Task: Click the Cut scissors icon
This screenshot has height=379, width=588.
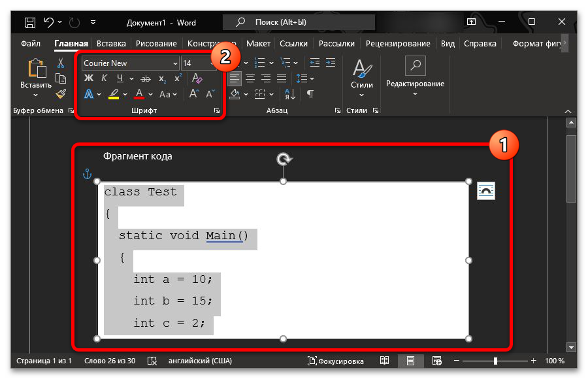Action: [61, 63]
